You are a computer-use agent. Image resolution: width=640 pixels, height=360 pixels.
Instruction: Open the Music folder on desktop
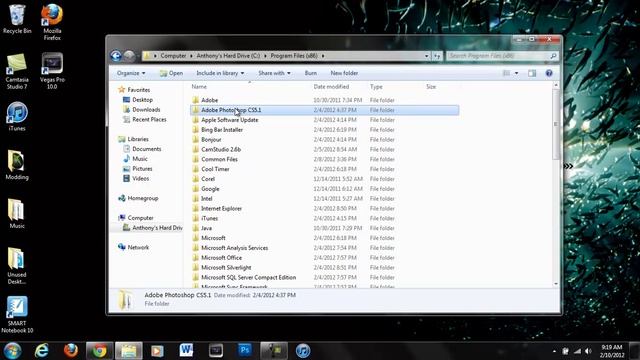click(17, 214)
